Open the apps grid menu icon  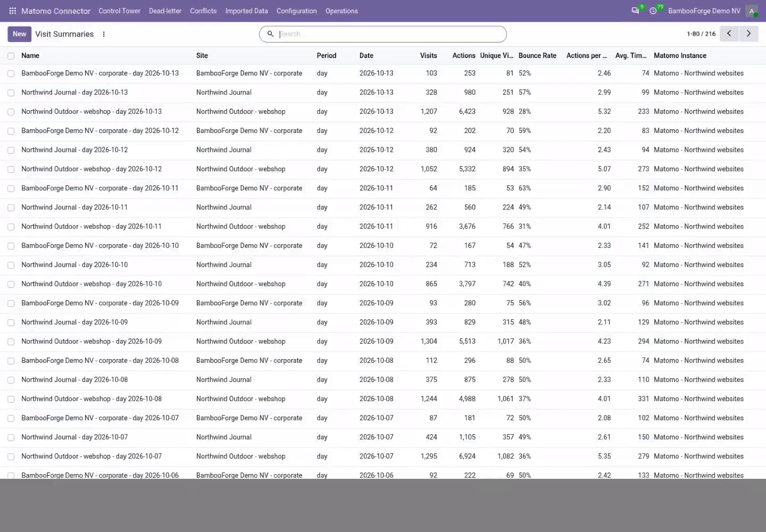[12, 11]
